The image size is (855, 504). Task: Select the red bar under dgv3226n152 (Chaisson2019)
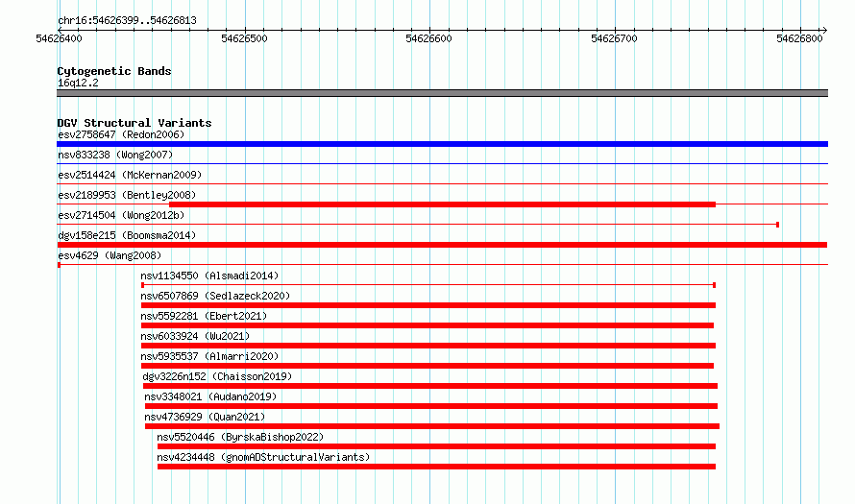coord(430,386)
